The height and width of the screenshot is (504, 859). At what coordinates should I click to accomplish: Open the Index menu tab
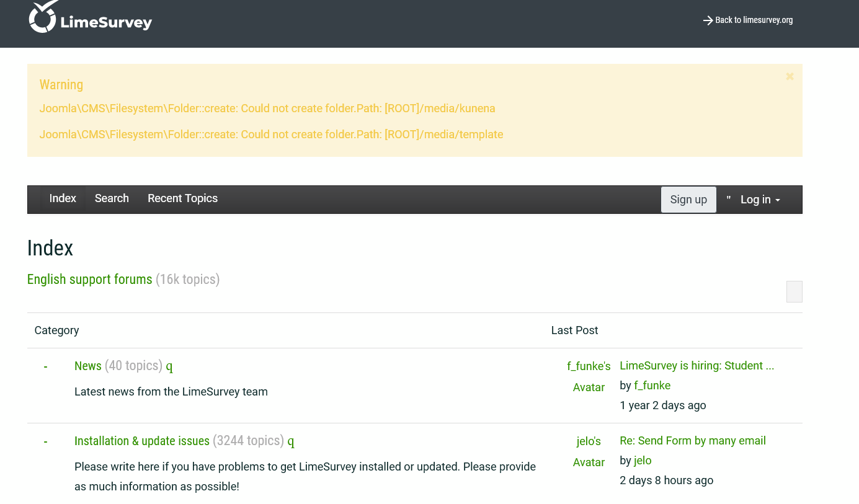point(63,198)
